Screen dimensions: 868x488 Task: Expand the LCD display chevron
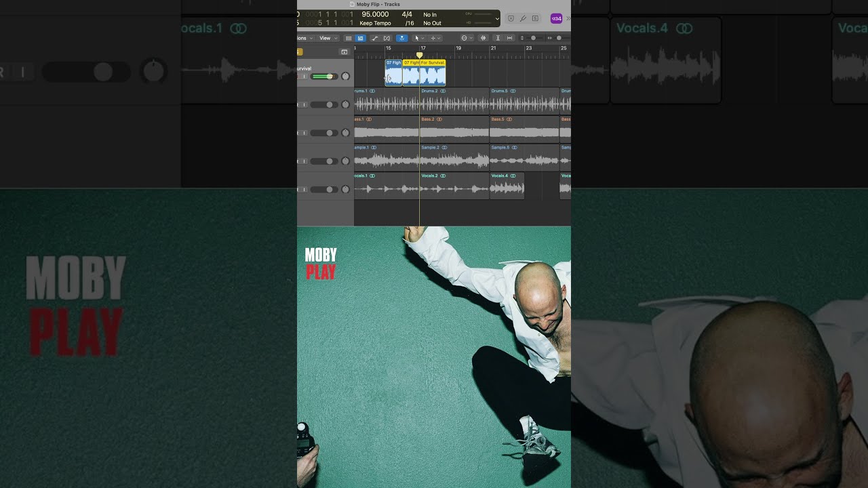coord(497,18)
